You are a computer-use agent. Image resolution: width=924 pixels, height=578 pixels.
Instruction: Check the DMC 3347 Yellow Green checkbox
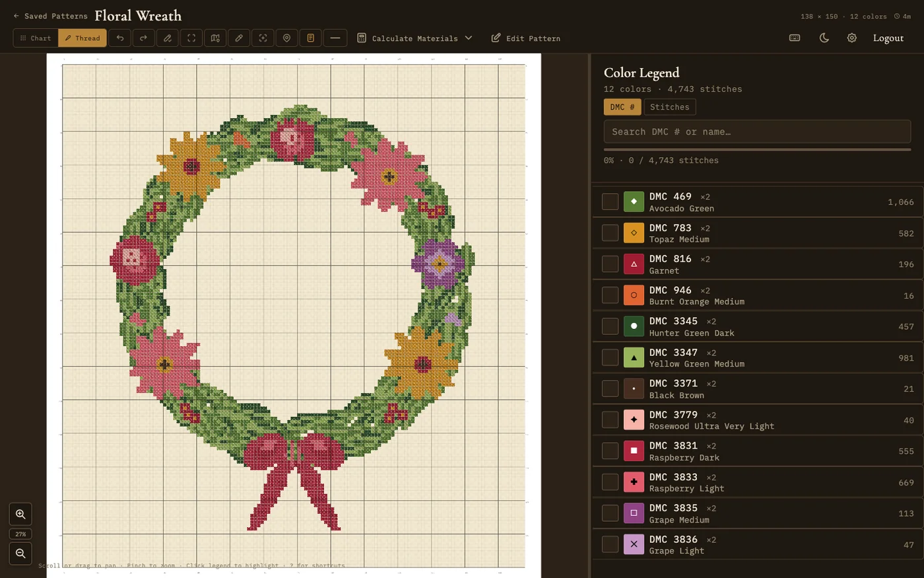click(x=610, y=357)
